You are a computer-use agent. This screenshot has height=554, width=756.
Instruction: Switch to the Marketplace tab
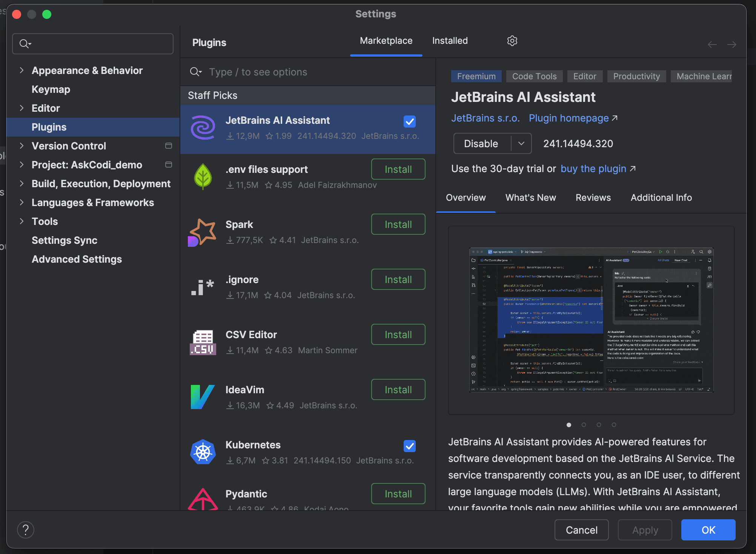[386, 41]
